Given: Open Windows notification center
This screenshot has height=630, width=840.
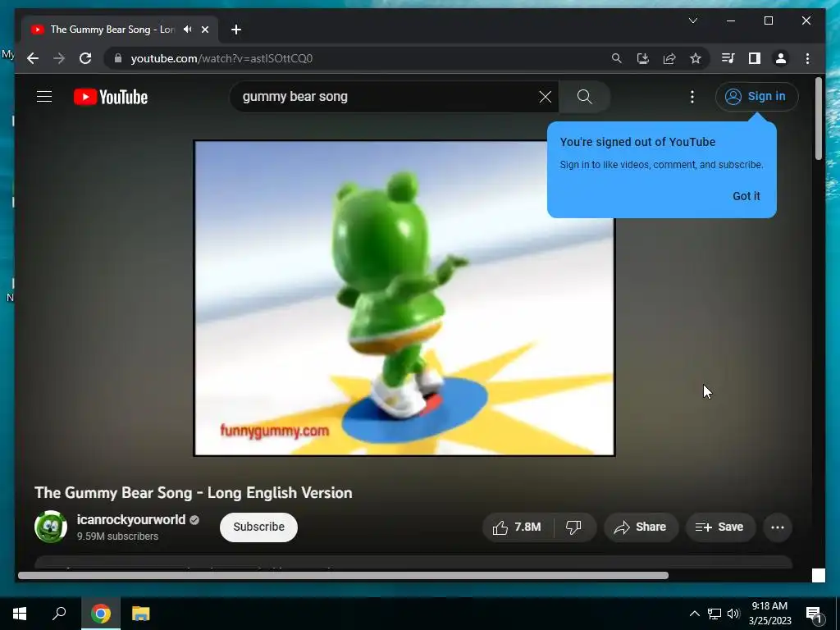Looking at the screenshot, I should [x=814, y=614].
